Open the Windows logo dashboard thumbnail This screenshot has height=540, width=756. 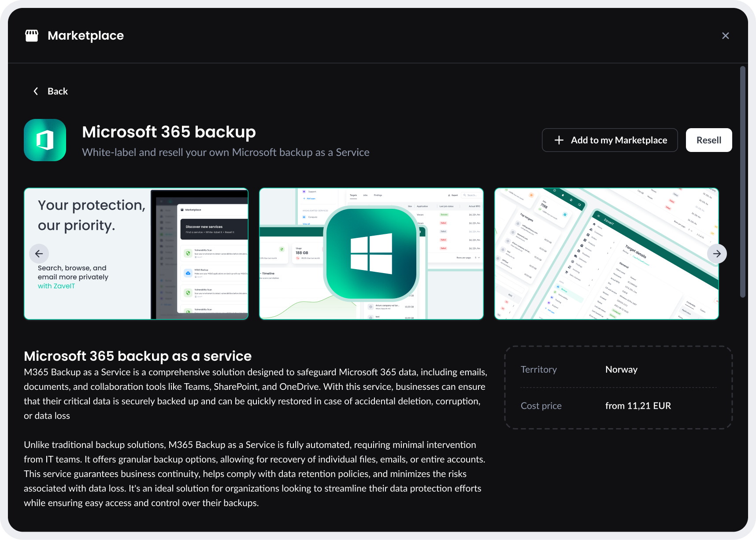371,254
